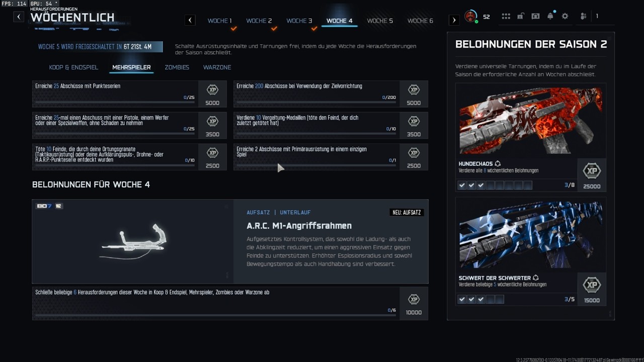
Task: Click XP icon for Ortungsgranate challenge
Action: [x=212, y=153]
